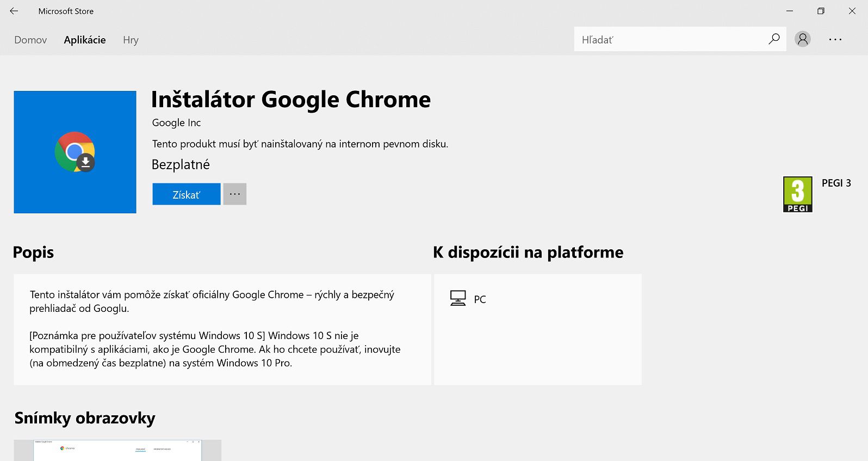Close the Microsoft Store window
The image size is (868, 461).
pos(852,11)
